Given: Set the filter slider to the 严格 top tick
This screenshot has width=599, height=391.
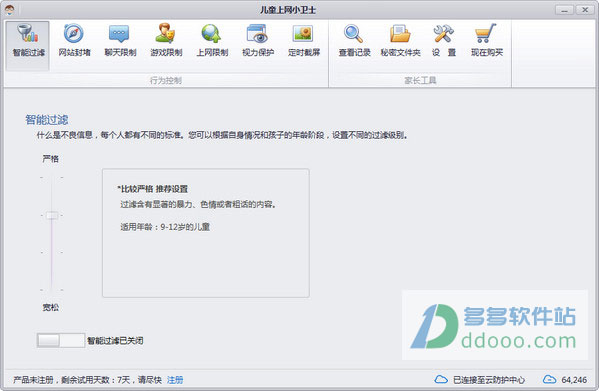Looking at the screenshot, I should tap(52, 178).
